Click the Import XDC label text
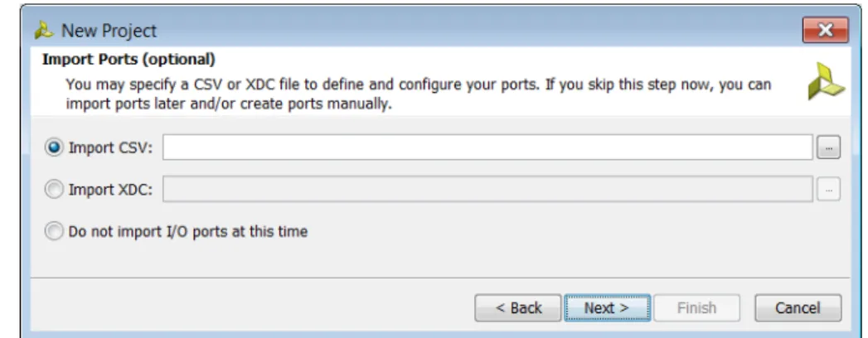This screenshot has height=338, width=868. pos(110,190)
